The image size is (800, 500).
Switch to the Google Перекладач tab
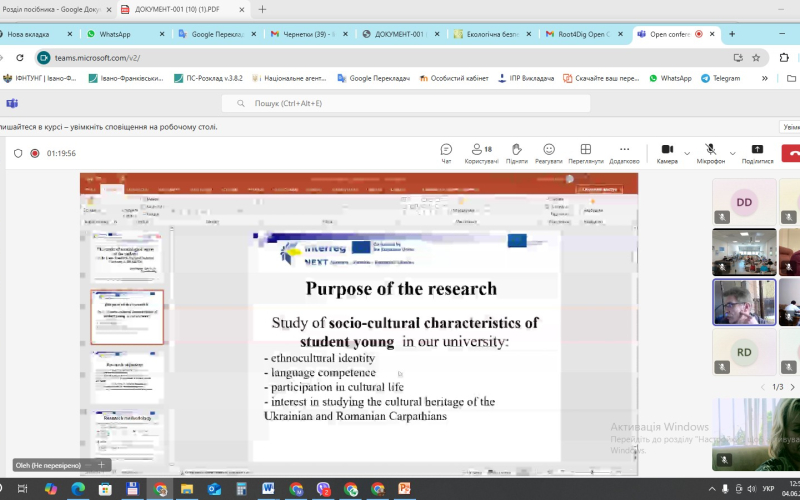click(x=217, y=34)
